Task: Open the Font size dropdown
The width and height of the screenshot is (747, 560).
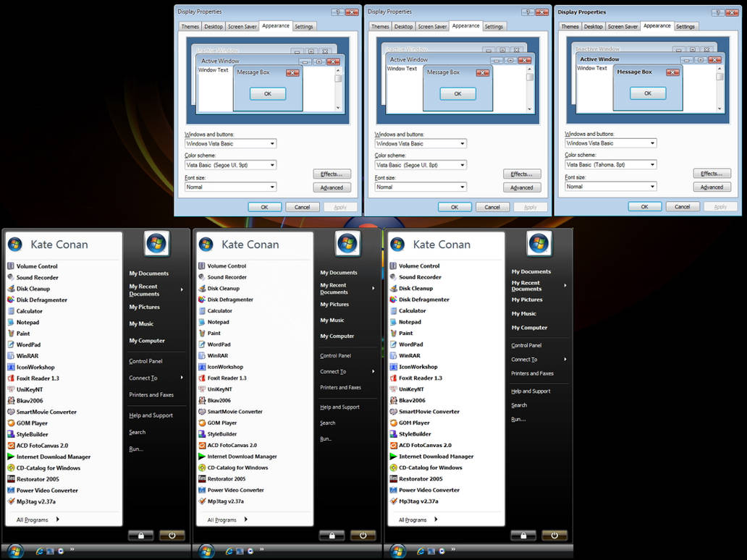Action: [x=229, y=187]
